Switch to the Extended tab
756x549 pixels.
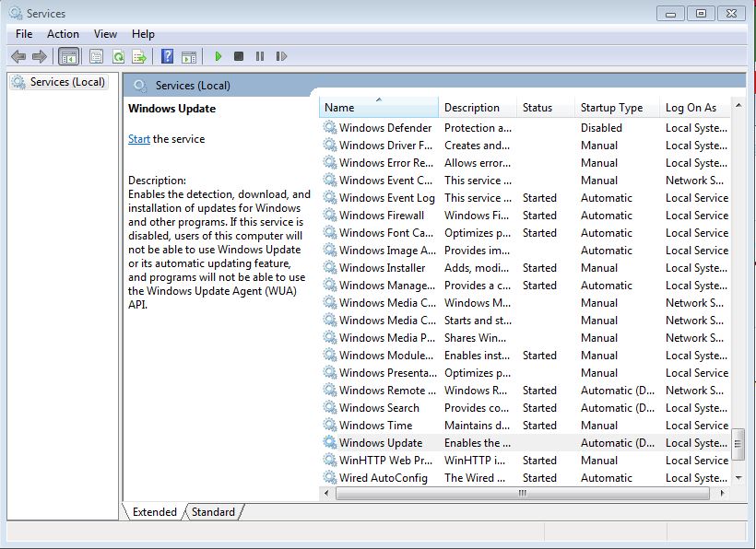[154, 512]
